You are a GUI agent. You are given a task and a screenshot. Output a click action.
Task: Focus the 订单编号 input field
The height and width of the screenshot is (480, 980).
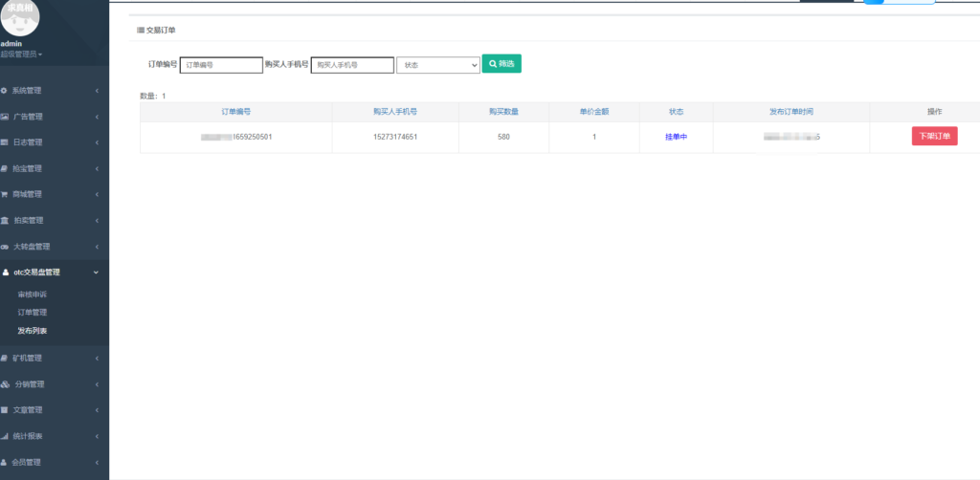click(x=221, y=65)
